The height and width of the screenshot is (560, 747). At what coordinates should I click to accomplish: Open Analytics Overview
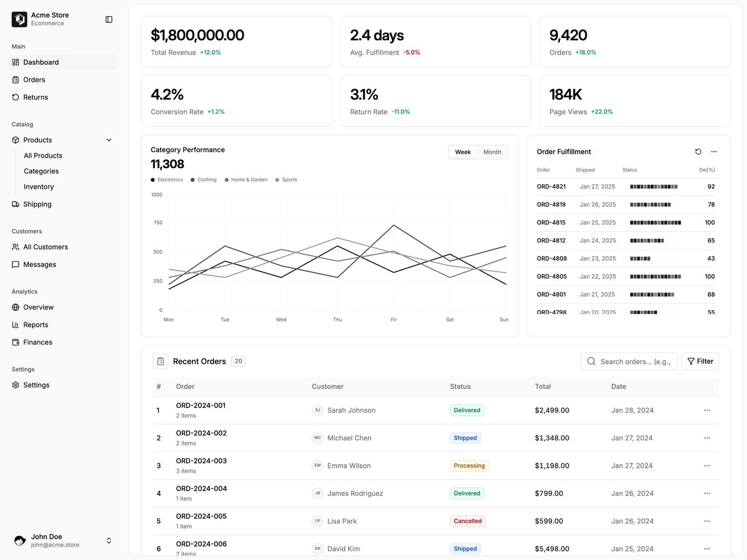click(62, 307)
